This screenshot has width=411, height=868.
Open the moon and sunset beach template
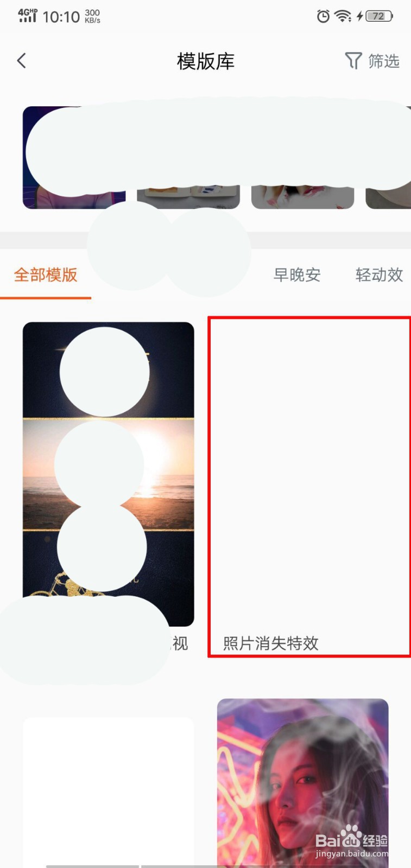[x=109, y=474]
